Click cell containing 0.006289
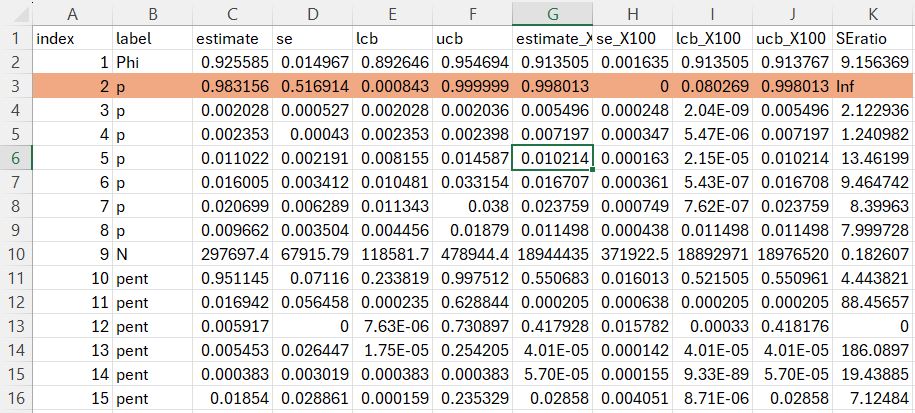 click(313, 206)
